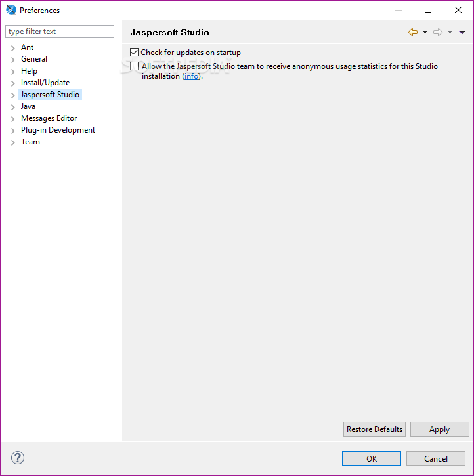Image resolution: width=474 pixels, height=476 pixels.
Task: Click the Restore Defaults button
Action: [x=374, y=429]
